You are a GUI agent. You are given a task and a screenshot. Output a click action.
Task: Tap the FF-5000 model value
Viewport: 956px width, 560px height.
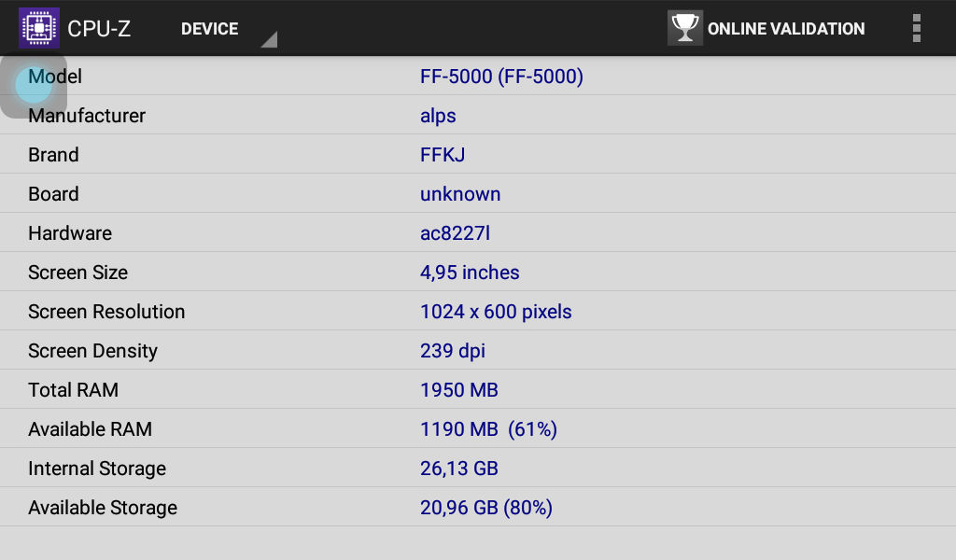[x=501, y=77]
